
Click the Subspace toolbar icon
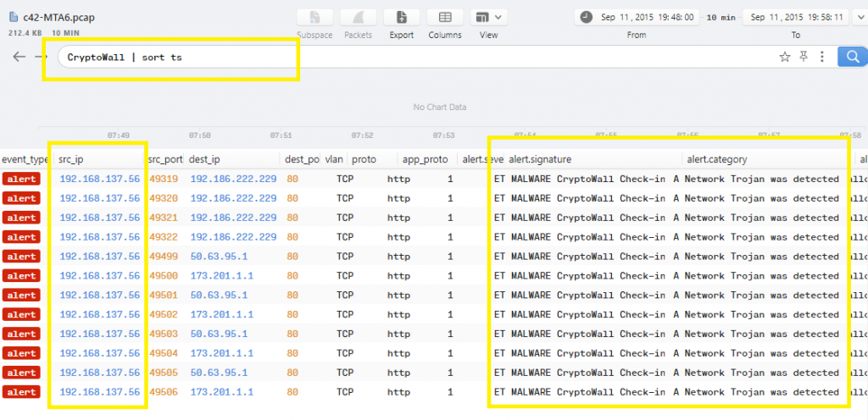point(314,17)
